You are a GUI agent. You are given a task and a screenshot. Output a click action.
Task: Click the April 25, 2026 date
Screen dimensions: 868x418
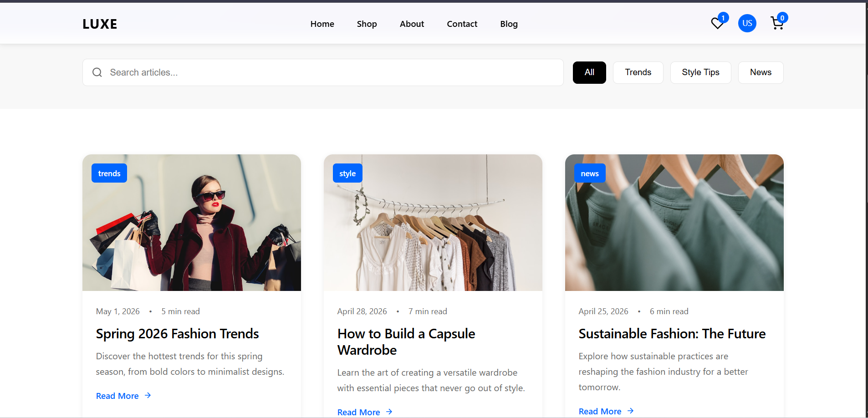point(603,311)
